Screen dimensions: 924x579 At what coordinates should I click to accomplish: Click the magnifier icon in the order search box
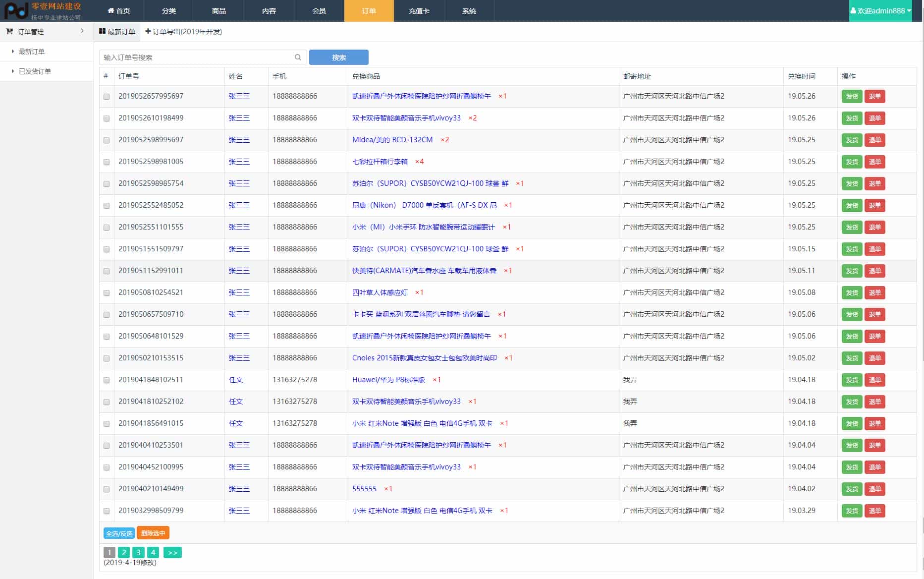coord(298,57)
